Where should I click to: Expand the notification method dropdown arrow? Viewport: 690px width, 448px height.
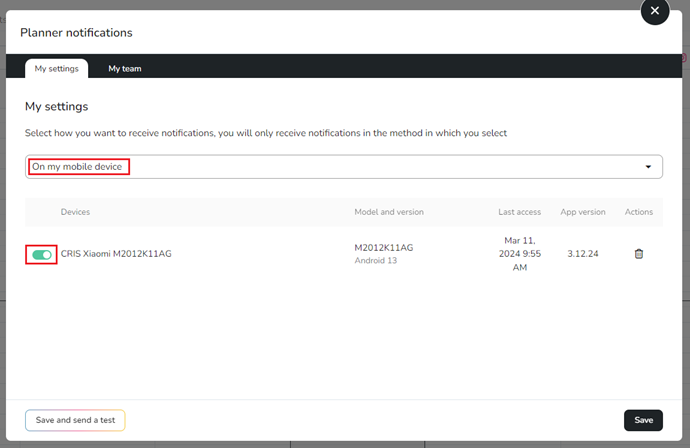coord(648,167)
